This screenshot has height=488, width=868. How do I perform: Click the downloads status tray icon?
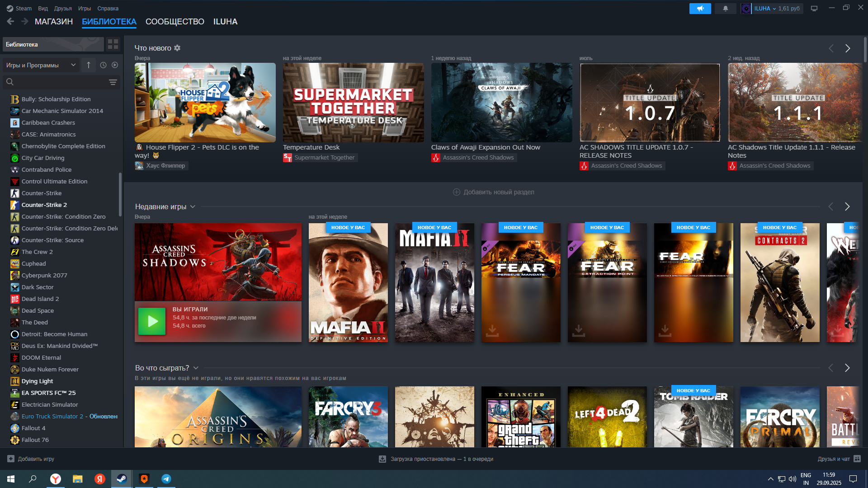tap(382, 459)
